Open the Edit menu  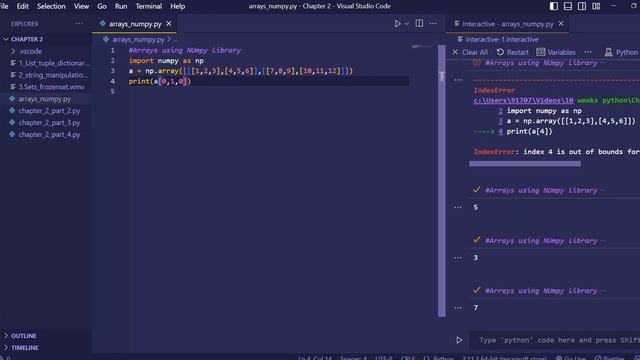(22, 6)
